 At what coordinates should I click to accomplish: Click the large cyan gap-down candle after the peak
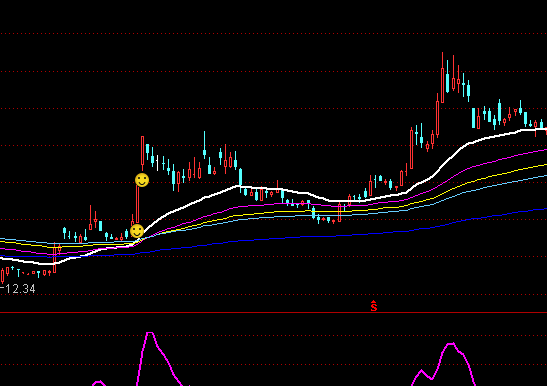click(473, 118)
